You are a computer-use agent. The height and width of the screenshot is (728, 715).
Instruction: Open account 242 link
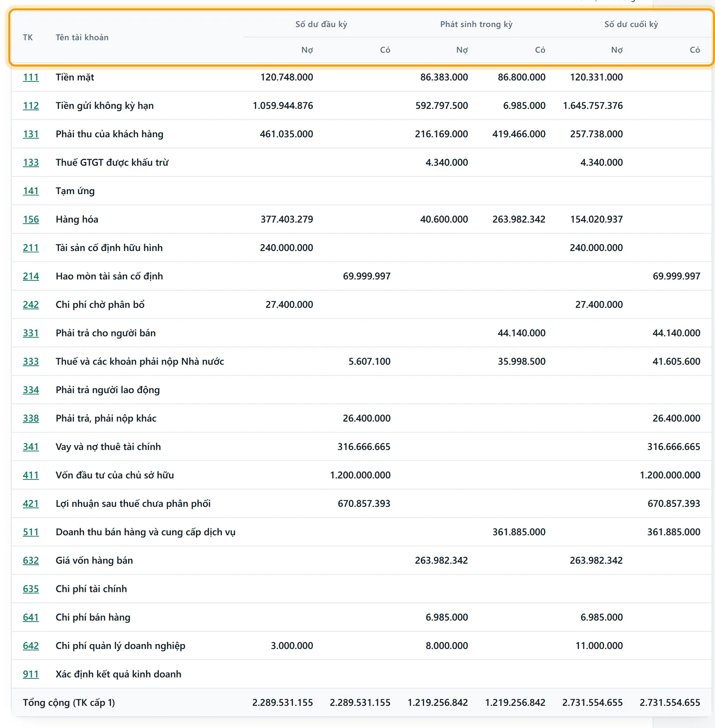tap(31, 305)
